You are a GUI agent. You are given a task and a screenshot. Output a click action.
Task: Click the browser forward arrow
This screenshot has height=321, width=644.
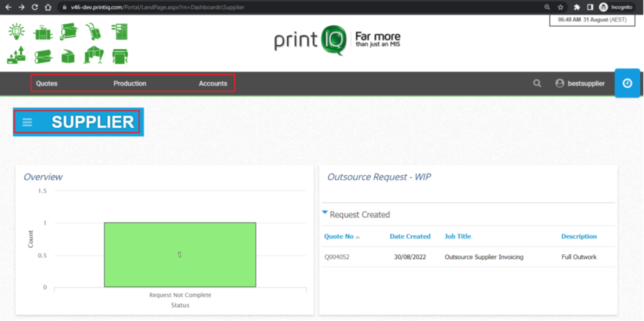pos(22,7)
